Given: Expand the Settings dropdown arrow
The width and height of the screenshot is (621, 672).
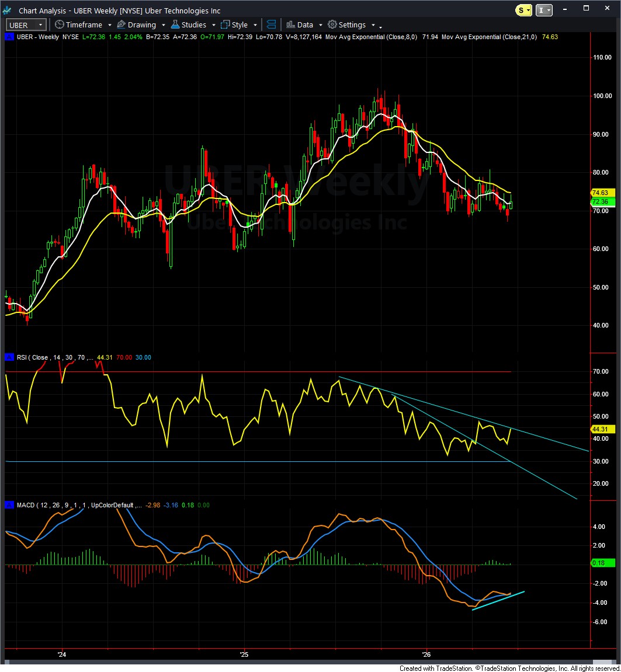Looking at the screenshot, I should [x=373, y=25].
